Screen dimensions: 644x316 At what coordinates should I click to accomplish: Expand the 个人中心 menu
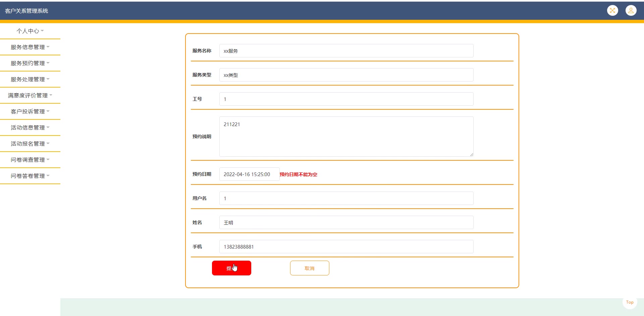coord(30,31)
